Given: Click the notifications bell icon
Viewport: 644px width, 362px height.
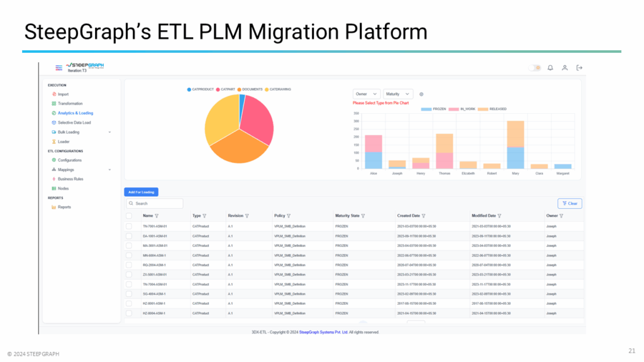Looking at the screenshot, I should coord(550,68).
